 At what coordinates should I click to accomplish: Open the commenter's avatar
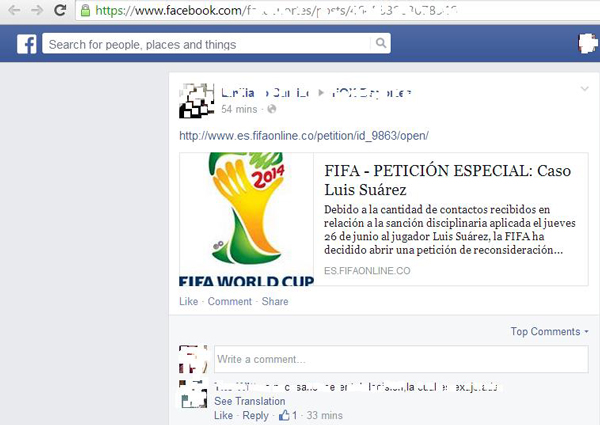point(193,394)
